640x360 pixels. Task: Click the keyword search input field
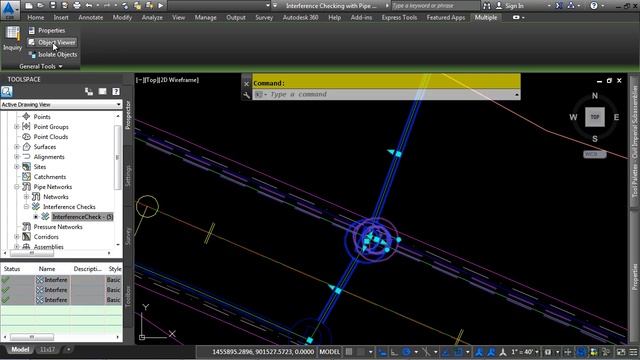point(436,6)
